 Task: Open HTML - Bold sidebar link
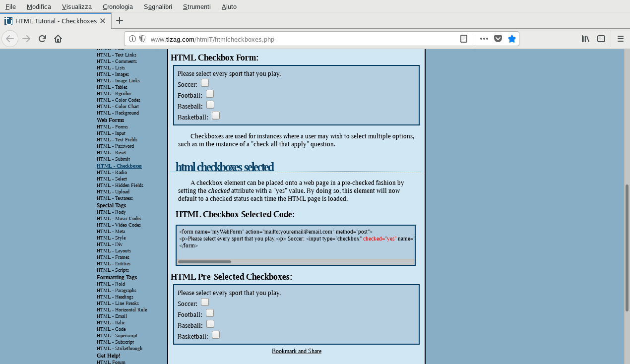111,284
